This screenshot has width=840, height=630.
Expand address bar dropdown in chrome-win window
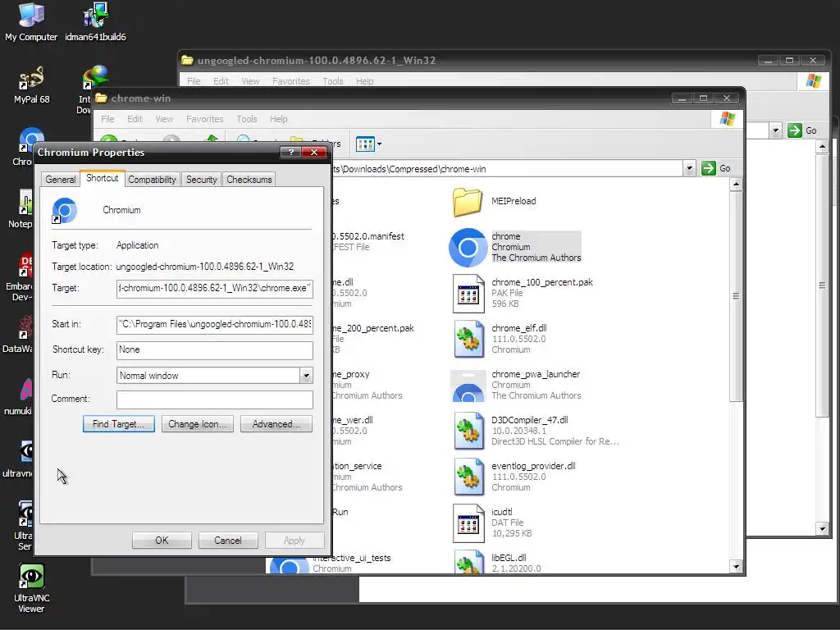(x=689, y=168)
